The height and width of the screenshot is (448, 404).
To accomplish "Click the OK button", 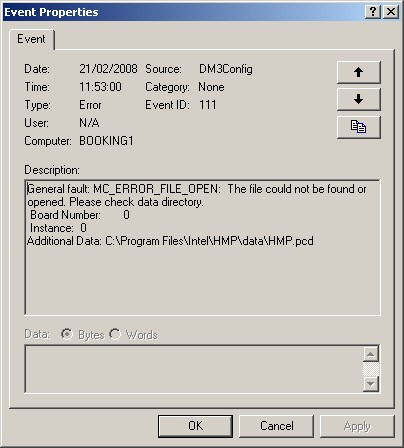I will [195, 426].
